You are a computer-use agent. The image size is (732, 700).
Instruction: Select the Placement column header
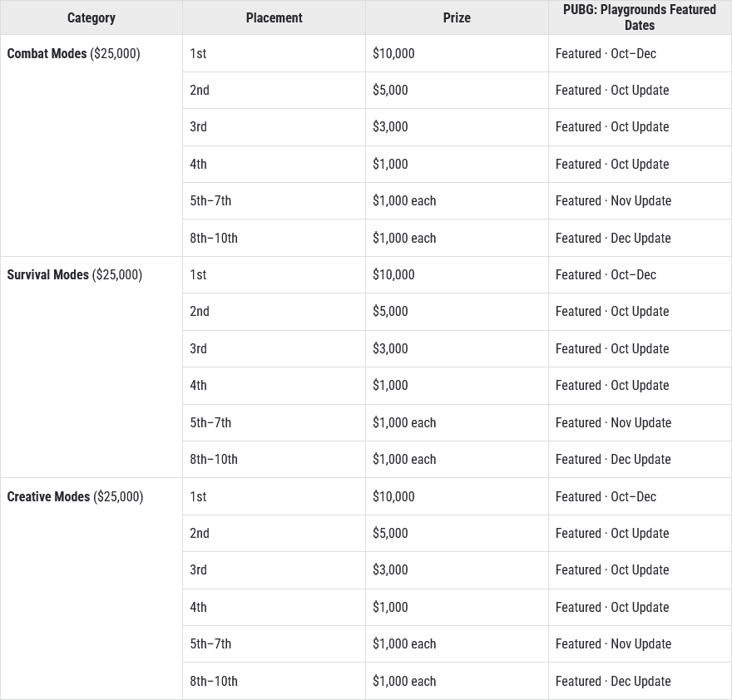274,17
